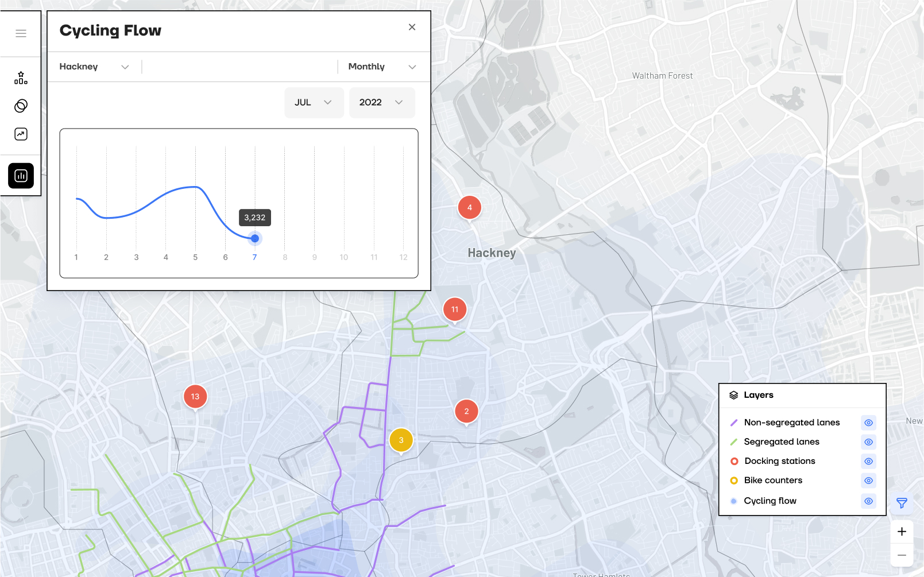The width and height of the screenshot is (924, 577).
Task: Click the docking station cluster marker 13
Action: click(x=195, y=396)
